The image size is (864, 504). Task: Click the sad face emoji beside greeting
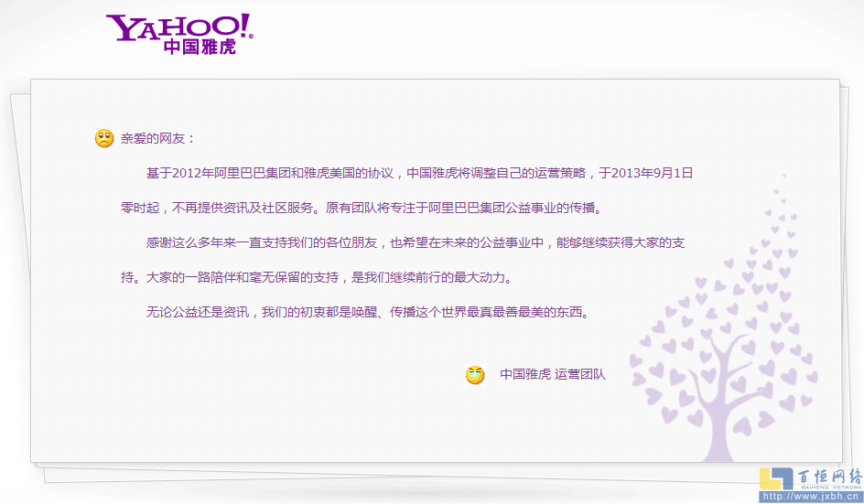[x=104, y=139]
